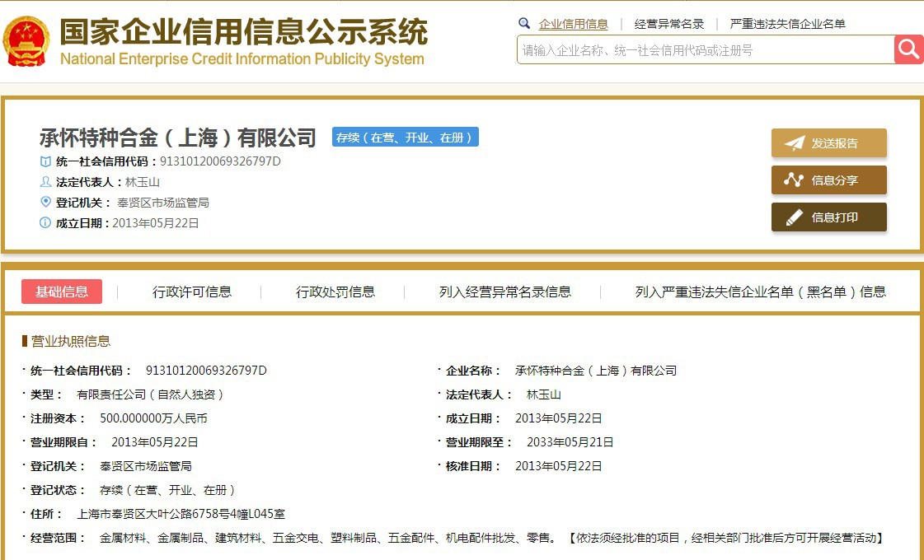Click the red magnifier search button

pyautogui.click(x=908, y=49)
